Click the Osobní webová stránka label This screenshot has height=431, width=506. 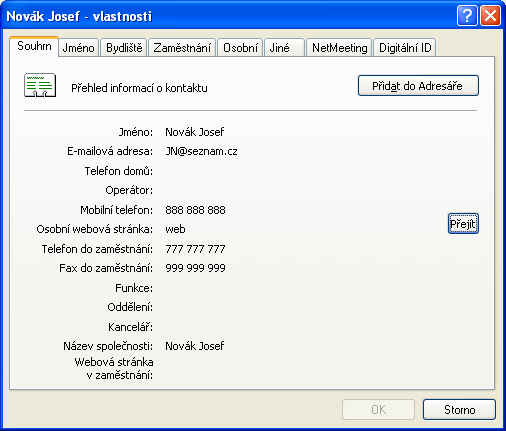point(95,229)
